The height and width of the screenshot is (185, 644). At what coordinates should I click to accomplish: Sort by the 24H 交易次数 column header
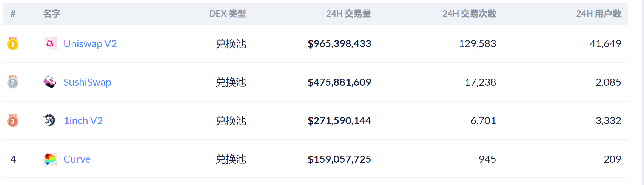click(469, 14)
